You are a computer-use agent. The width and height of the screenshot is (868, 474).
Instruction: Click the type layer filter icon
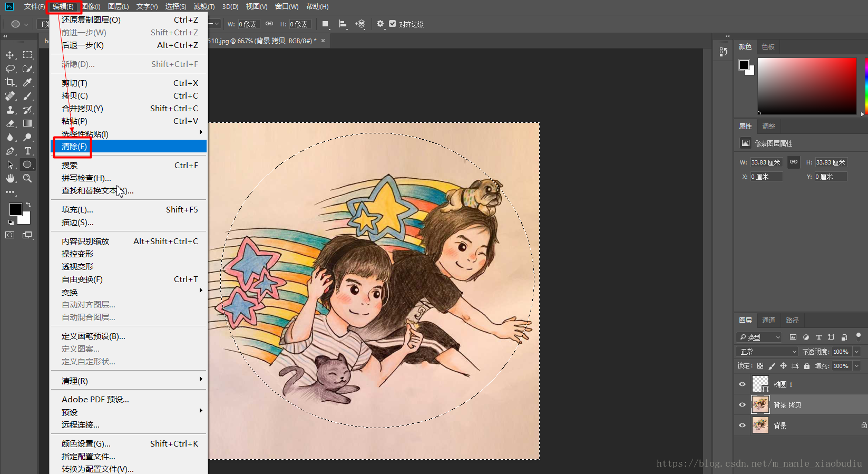pyautogui.click(x=818, y=337)
